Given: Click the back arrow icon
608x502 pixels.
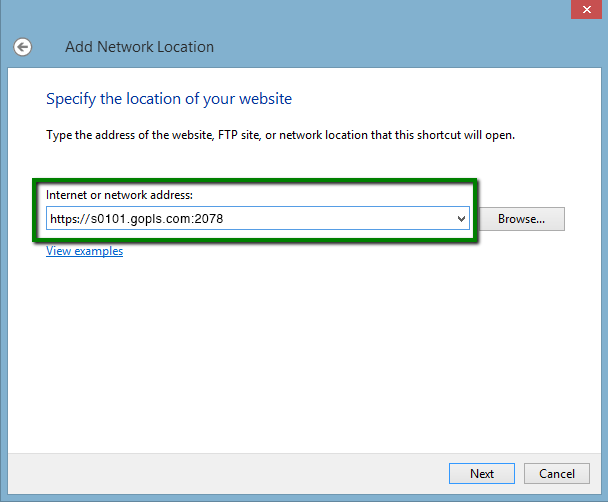Looking at the screenshot, I should 22,47.
